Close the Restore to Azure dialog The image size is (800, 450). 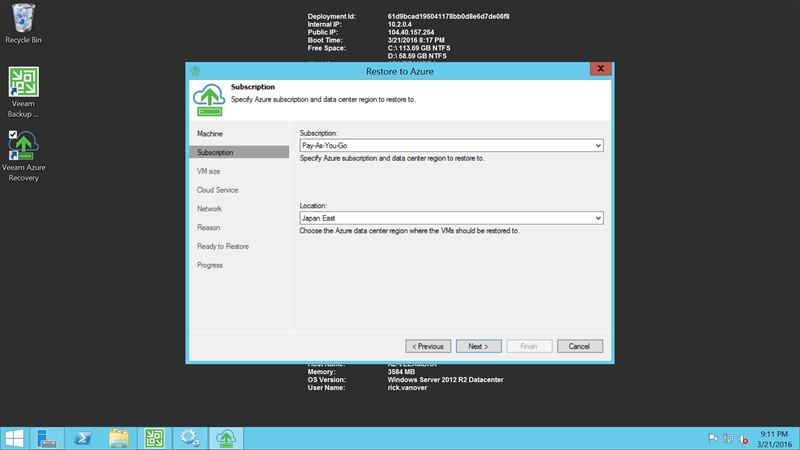pos(600,70)
